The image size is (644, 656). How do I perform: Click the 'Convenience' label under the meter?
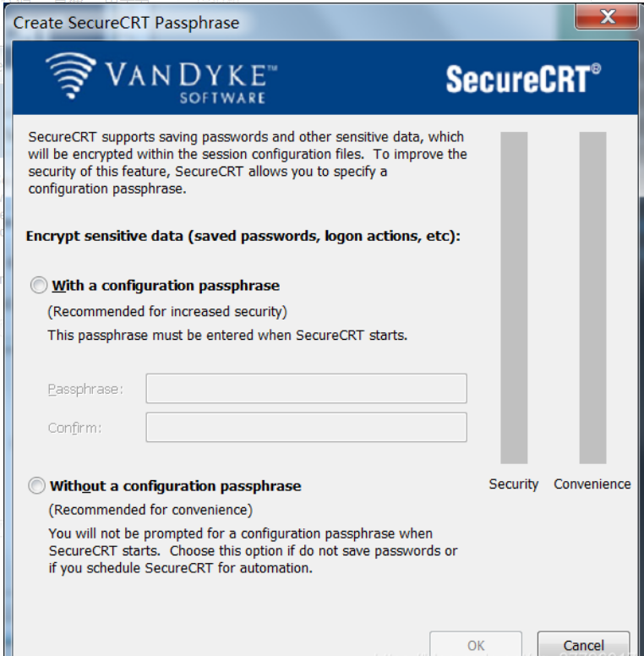(592, 484)
